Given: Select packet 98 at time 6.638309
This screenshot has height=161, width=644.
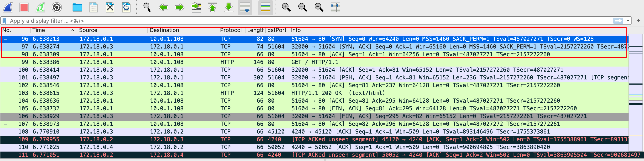Looking at the screenshot, I should pyautogui.click(x=314, y=54).
